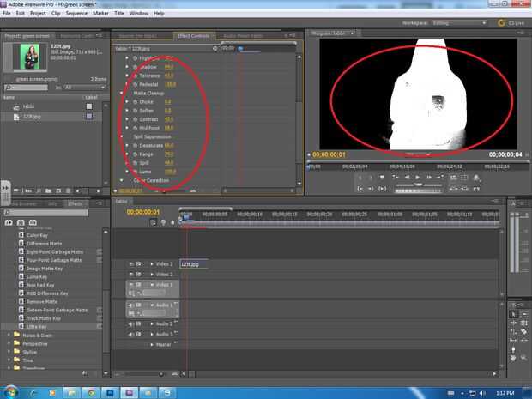Click the Loop playback icon

453,177
